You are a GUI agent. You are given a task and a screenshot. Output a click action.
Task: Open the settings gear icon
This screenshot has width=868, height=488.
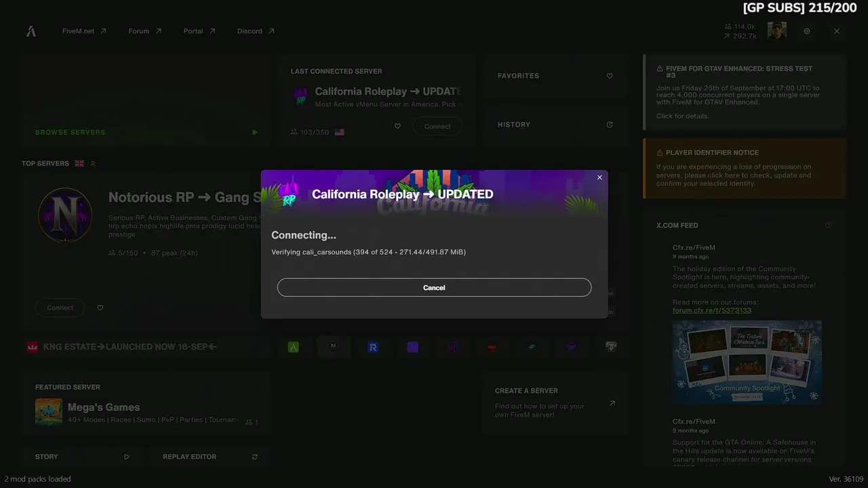click(807, 31)
